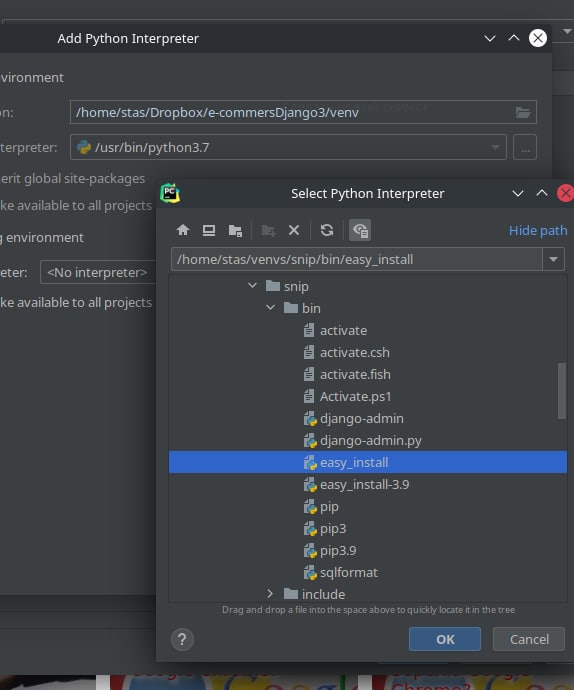574x690 pixels.
Task: Select the snip folder row
Action: point(368,286)
